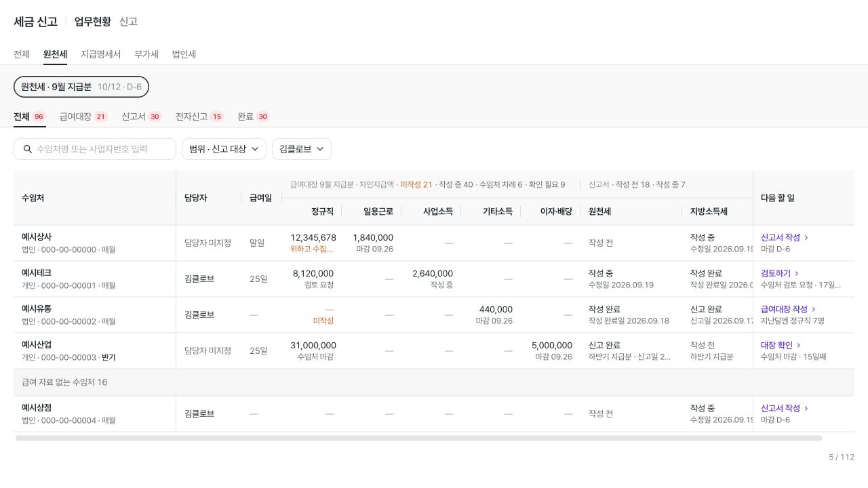Select the 예시유통 client name
Screen dimensions: 868x488
[x=37, y=309]
